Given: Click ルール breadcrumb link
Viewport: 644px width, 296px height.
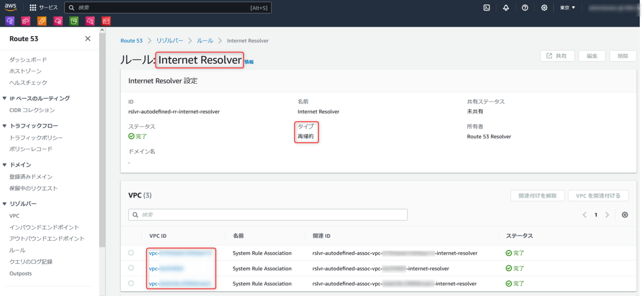Looking at the screenshot, I should coord(205,41).
